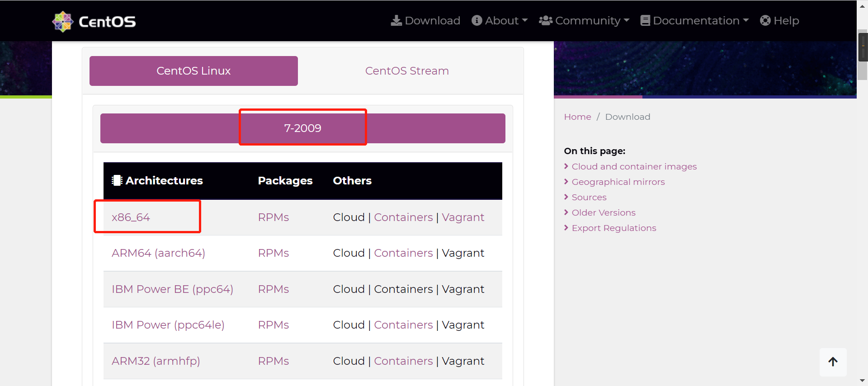Screen dimensions: 868x386
Task: Go to Geographical mirrors section
Action: [x=618, y=182]
